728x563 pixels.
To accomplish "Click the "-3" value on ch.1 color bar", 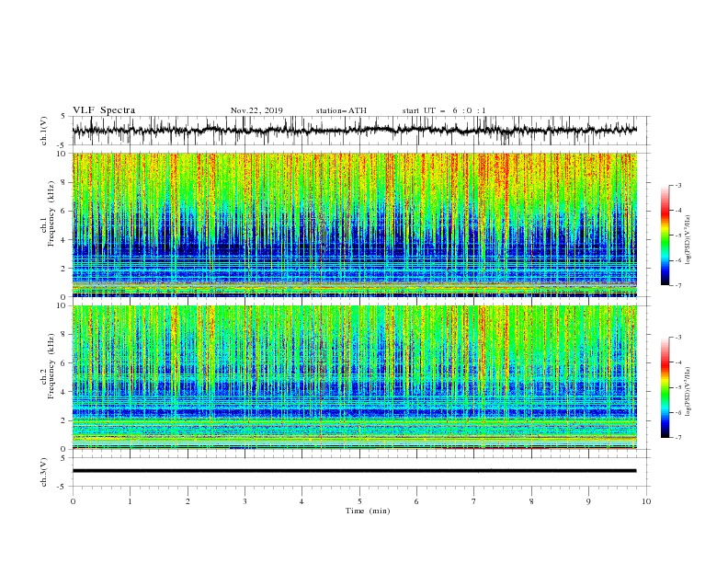I will [x=678, y=185].
